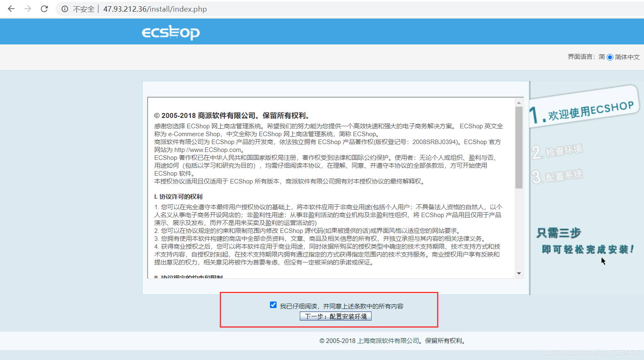Click agreement label 并同意上述条款中的所有内容
Image resolution: width=644 pixels, height=360 pixels.
click(363, 306)
